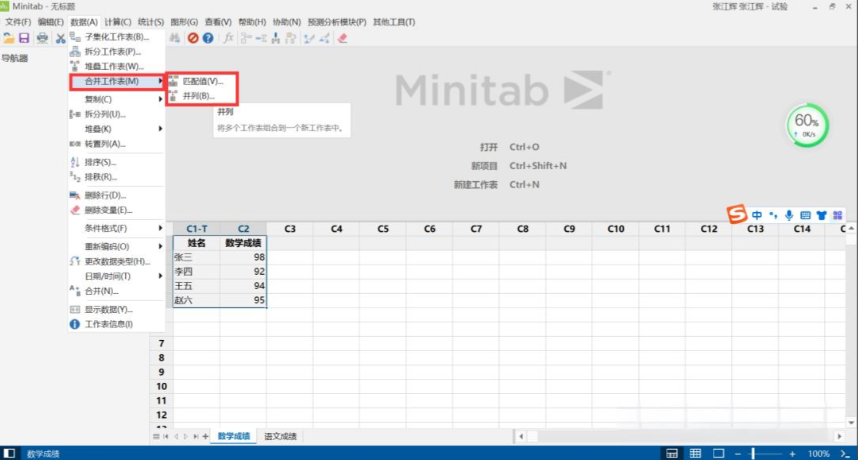Viewport: 858px width, 460px height.
Task: Toggle Sogou Chinese/English mode 中 button
Action: (x=757, y=216)
